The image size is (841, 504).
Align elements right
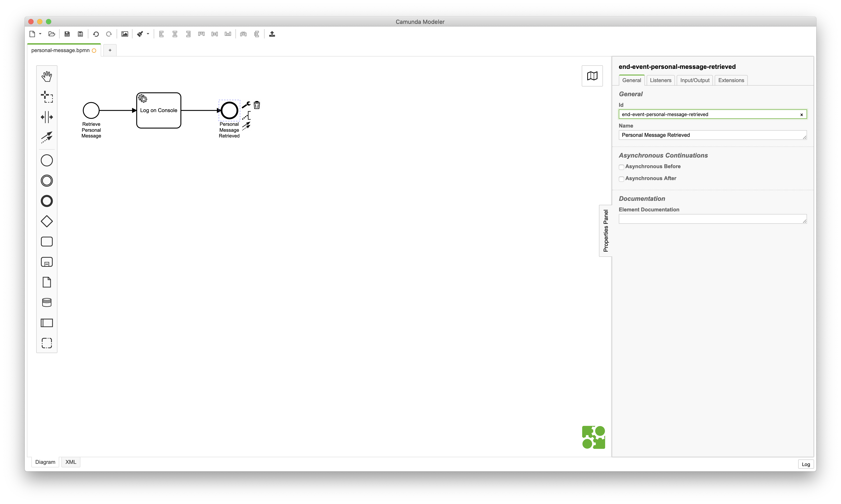188,34
